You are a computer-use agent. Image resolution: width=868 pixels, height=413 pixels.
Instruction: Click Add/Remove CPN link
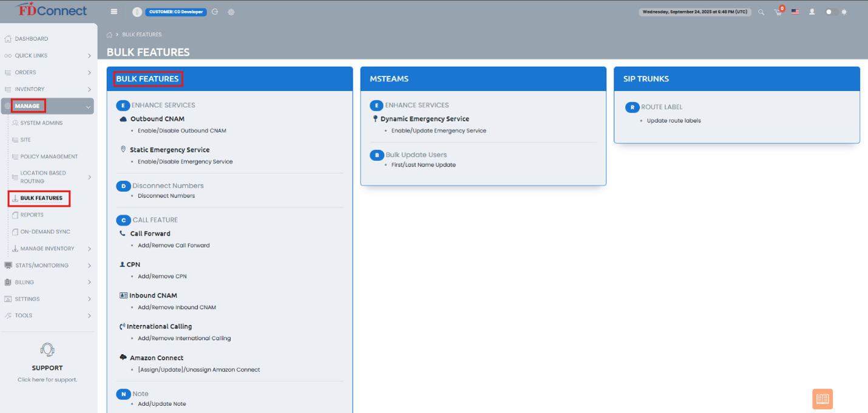click(162, 276)
